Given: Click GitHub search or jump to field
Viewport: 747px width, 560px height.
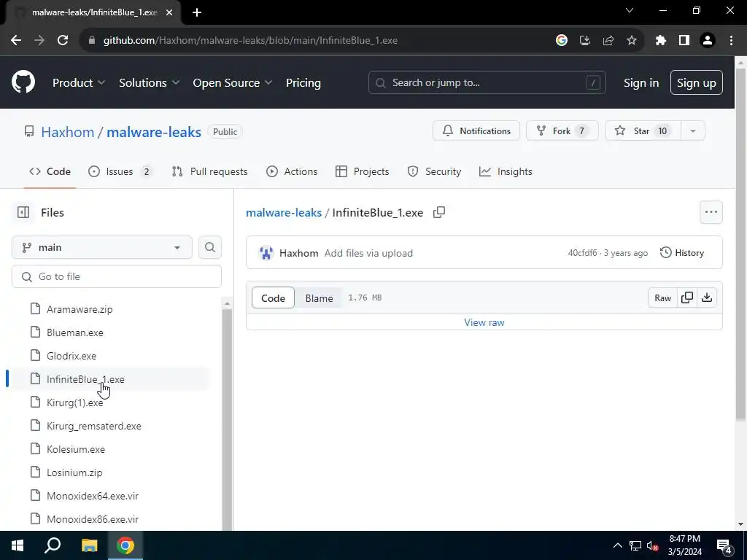Looking at the screenshot, I should (x=487, y=83).
